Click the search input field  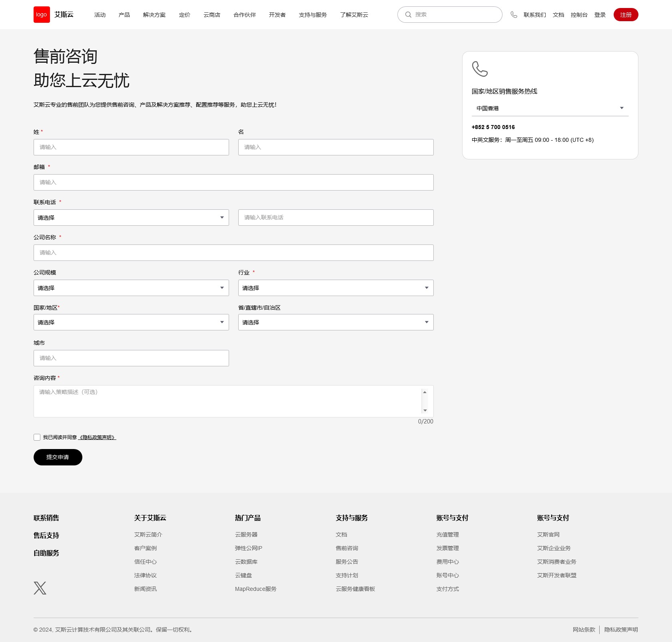[x=450, y=15]
